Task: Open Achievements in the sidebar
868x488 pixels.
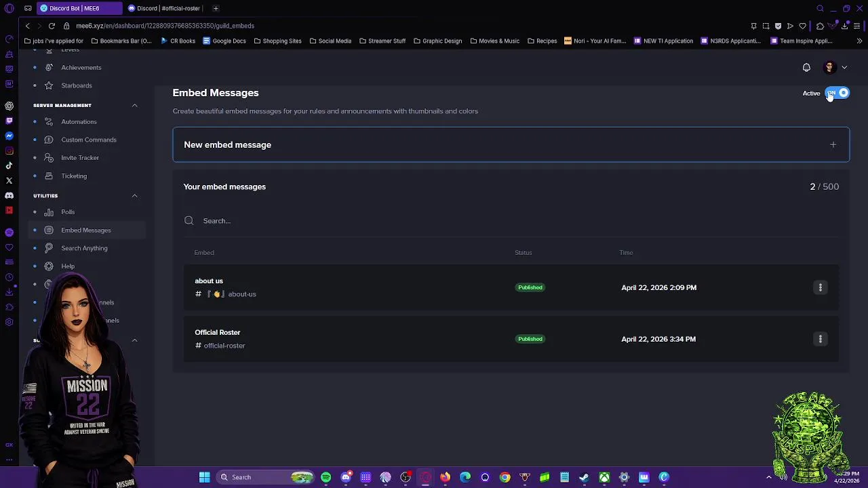Action: (x=81, y=67)
